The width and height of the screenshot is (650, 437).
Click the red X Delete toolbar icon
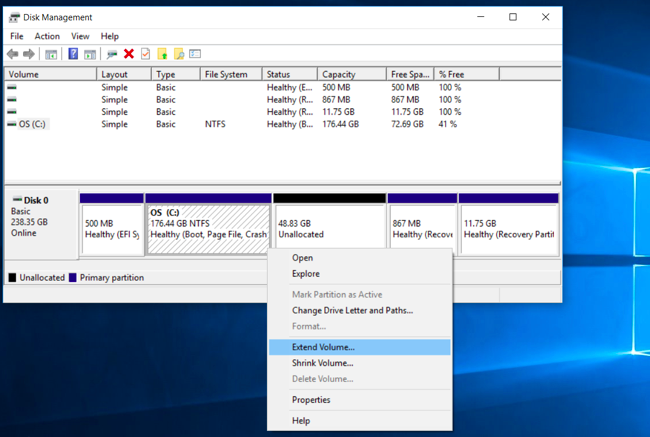coord(128,54)
